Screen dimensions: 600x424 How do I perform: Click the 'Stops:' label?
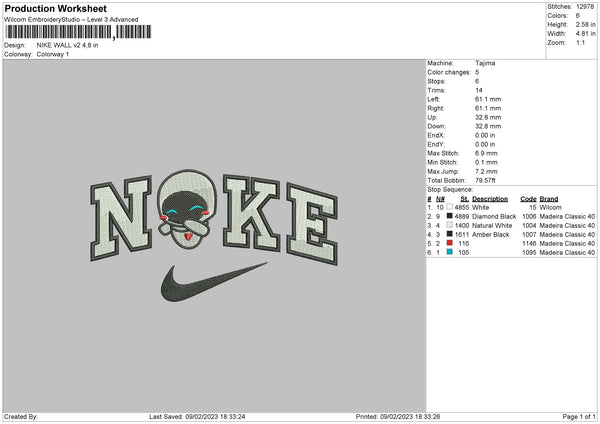point(437,81)
